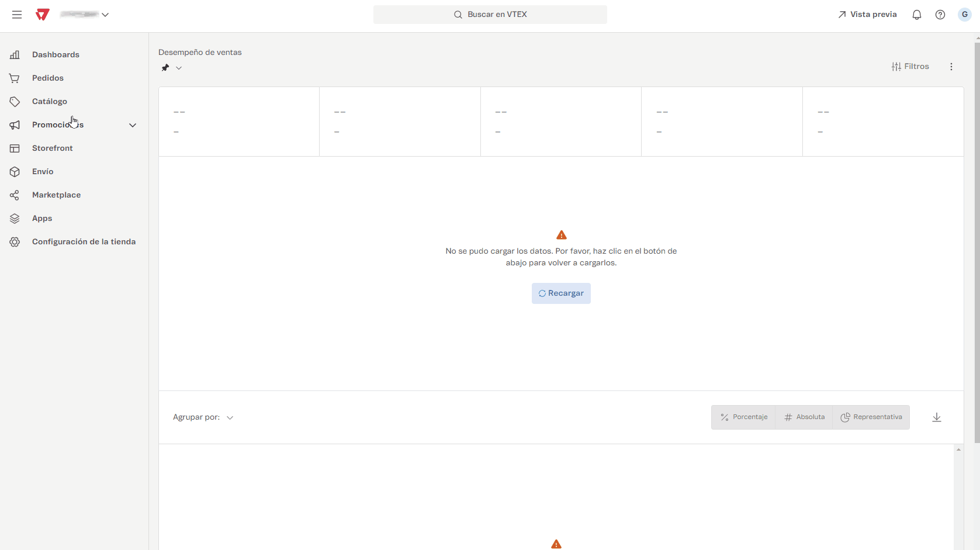Click the VTEX logo icon
Image resolution: width=980 pixels, height=550 pixels.
pyautogui.click(x=42, y=15)
